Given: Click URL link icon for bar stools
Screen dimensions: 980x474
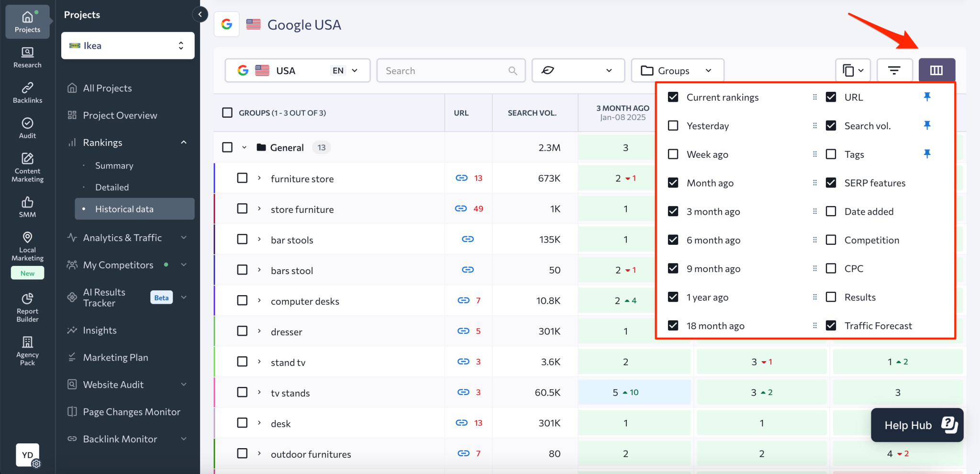Looking at the screenshot, I should pos(468,239).
